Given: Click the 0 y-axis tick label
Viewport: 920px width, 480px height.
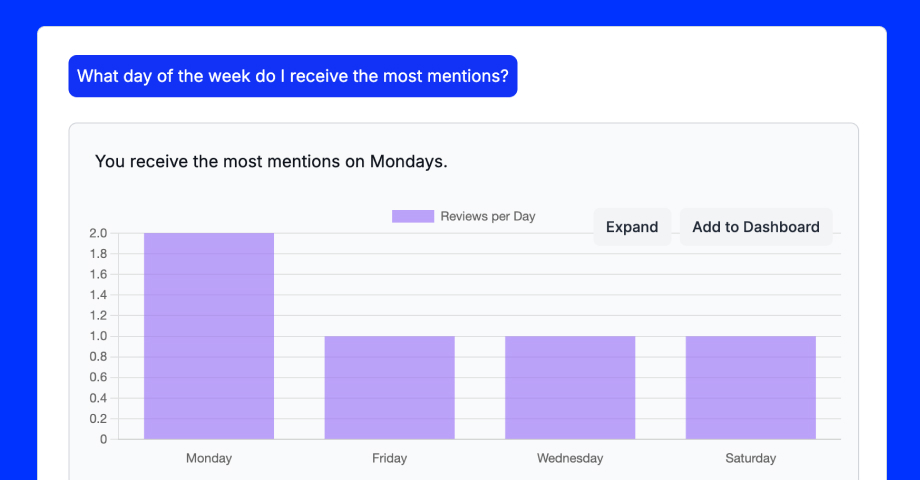Looking at the screenshot, I should click(102, 439).
